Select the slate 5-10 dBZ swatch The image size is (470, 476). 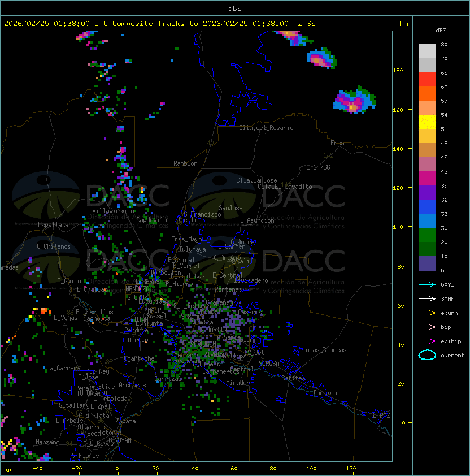click(x=427, y=263)
